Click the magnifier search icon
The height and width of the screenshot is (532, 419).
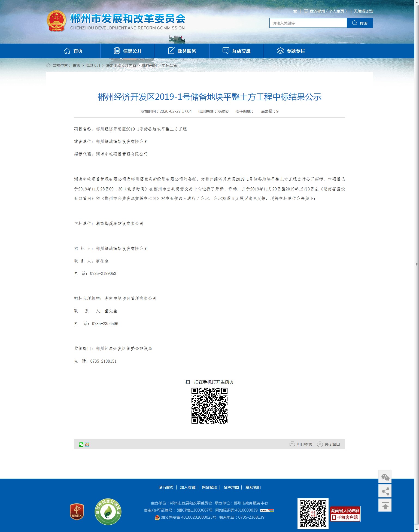[354, 23]
